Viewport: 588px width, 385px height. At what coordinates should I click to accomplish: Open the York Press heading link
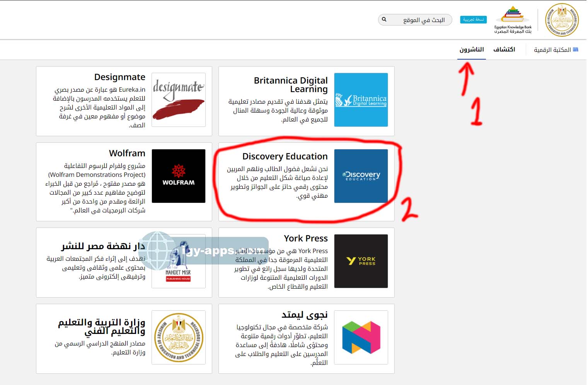pyautogui.click(x=305, y=238)
